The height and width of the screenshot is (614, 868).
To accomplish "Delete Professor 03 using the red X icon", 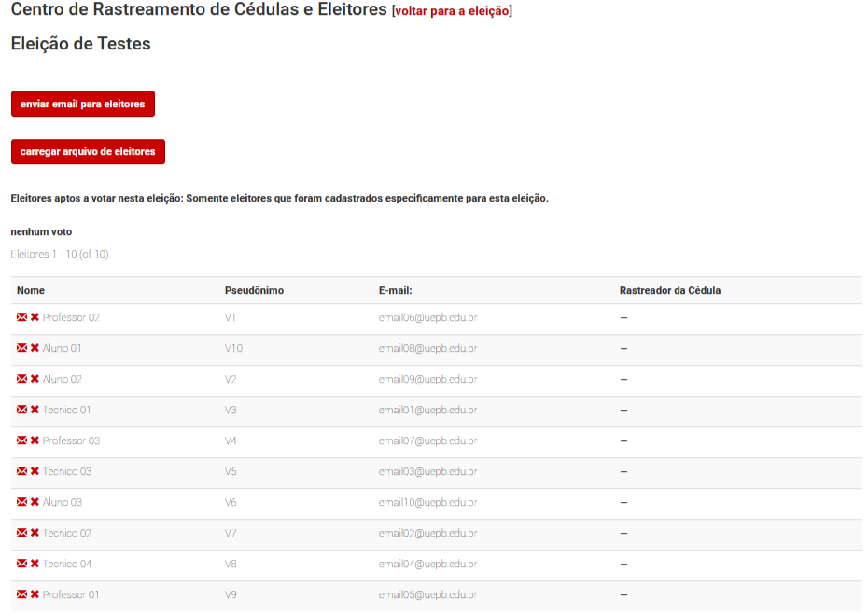I will click(x=35, y=440).
